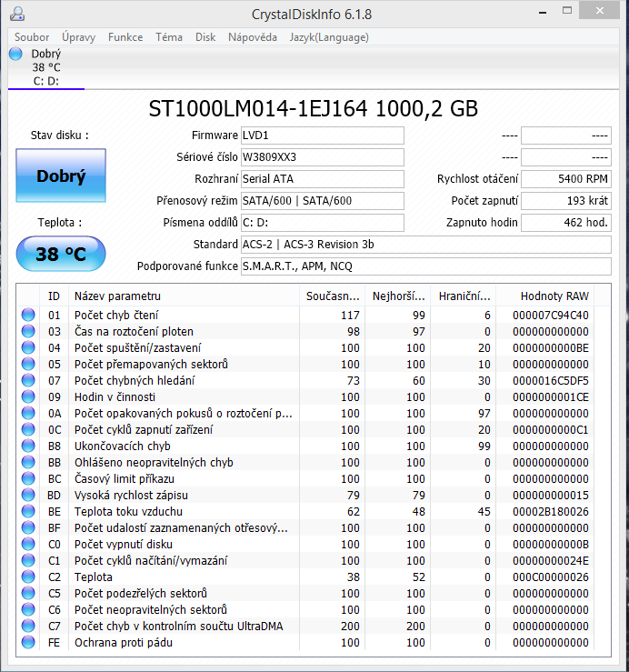Select the row name 'Ochrana proti pádu'
629x672 pixels.
[124, 642]
